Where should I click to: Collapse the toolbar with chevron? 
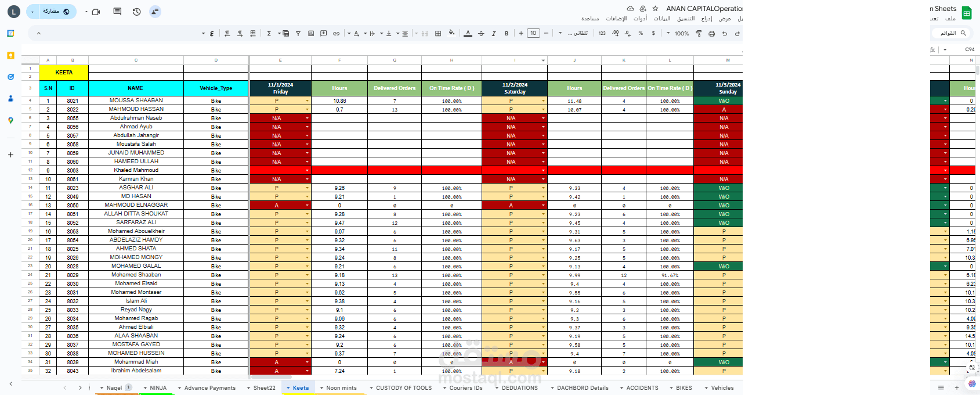[x=38, y=34]
